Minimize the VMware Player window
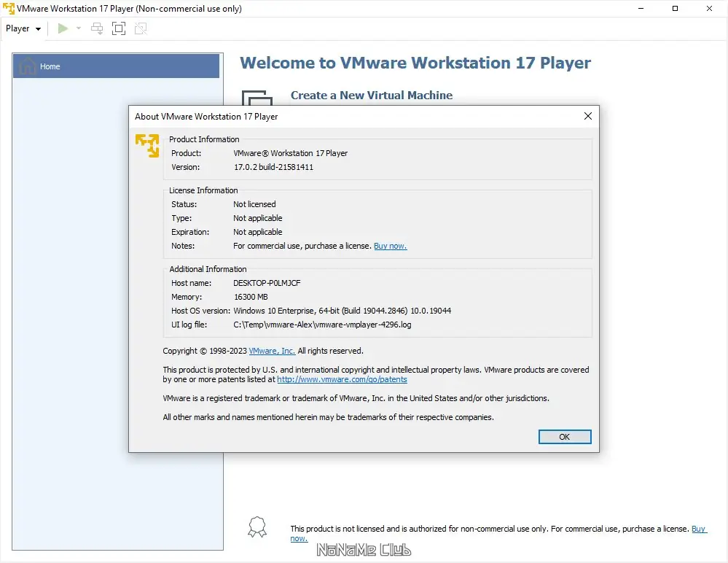Image resolution: width=728 pixels, height=563 pixels. coord(641,8)
